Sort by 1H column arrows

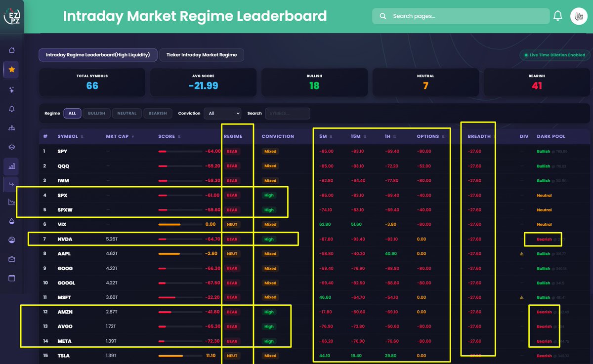click(x=394, y=137)
